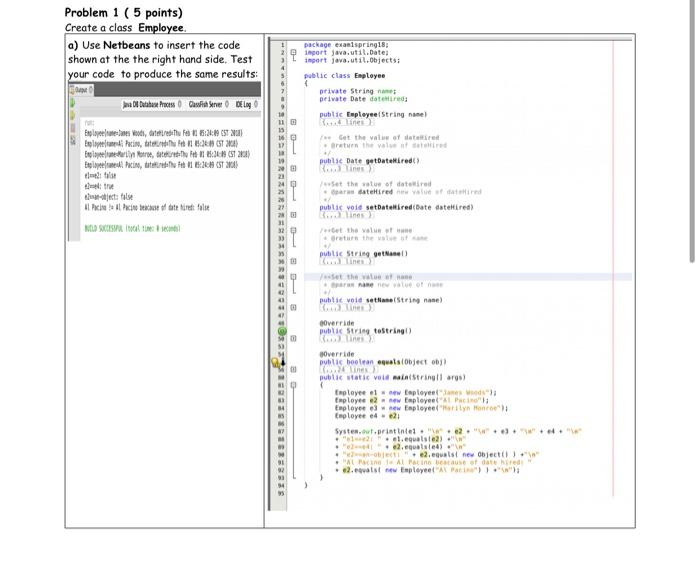
Task: Click 'BUILD SUCCESSFUL' message in Output
Action: [133, 229]
